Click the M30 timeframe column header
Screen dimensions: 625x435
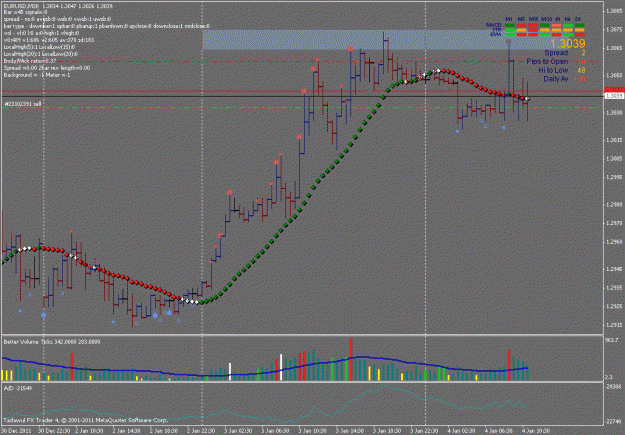tap(546, 19)
